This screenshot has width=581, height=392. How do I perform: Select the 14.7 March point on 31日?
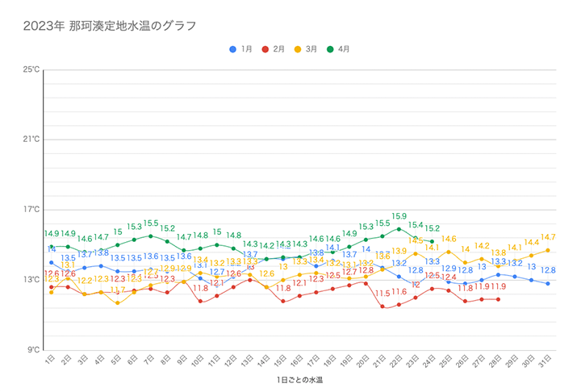pos(548,249)
